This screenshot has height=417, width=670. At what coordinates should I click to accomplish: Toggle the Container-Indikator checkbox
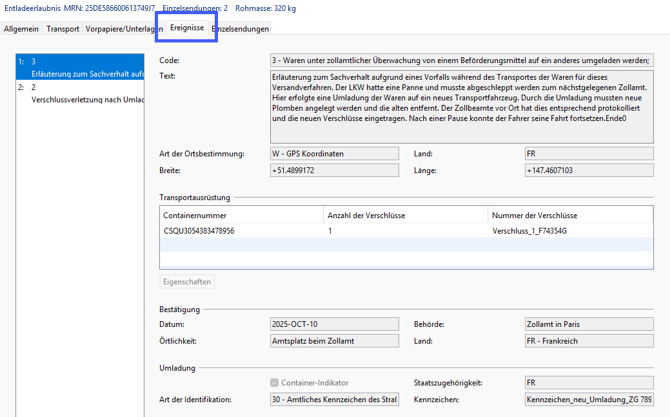[x=275, y=383]
